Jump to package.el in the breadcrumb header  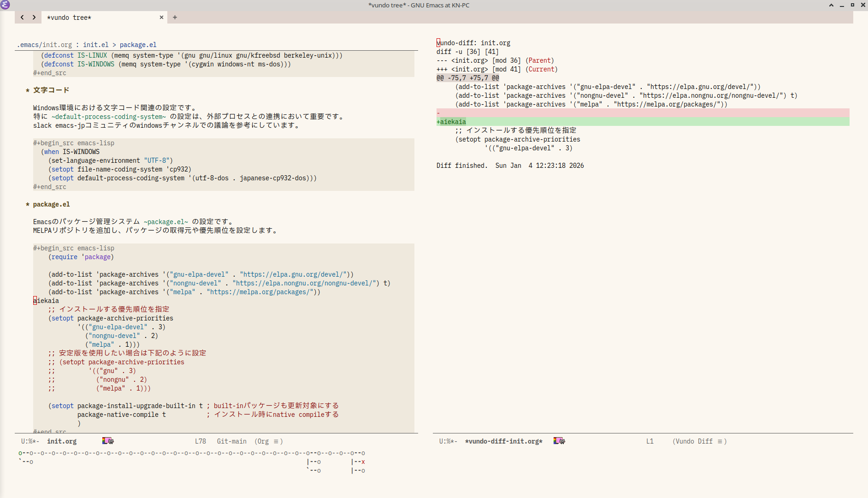click(138, 45)
